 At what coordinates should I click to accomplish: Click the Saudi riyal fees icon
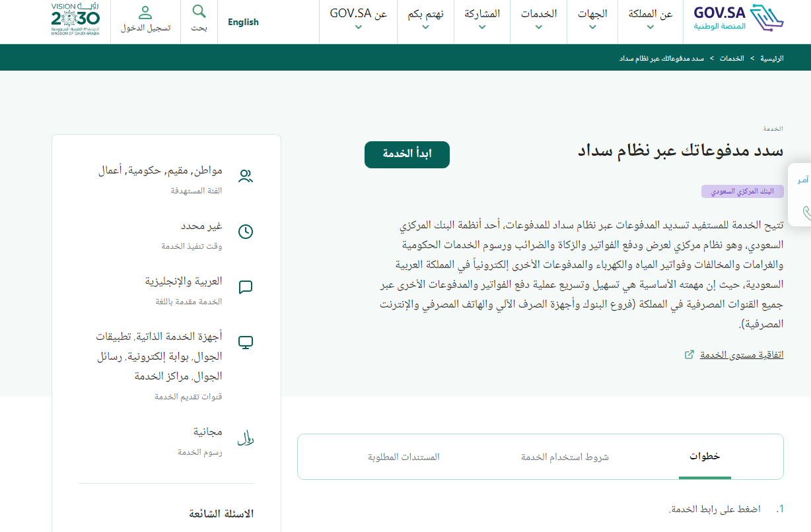tap(246, 438)
